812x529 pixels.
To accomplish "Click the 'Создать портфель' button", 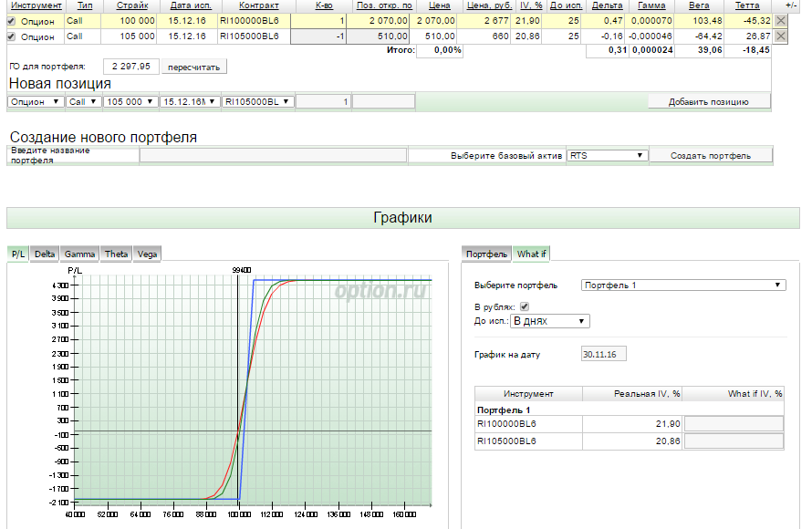I will [710, 156].
